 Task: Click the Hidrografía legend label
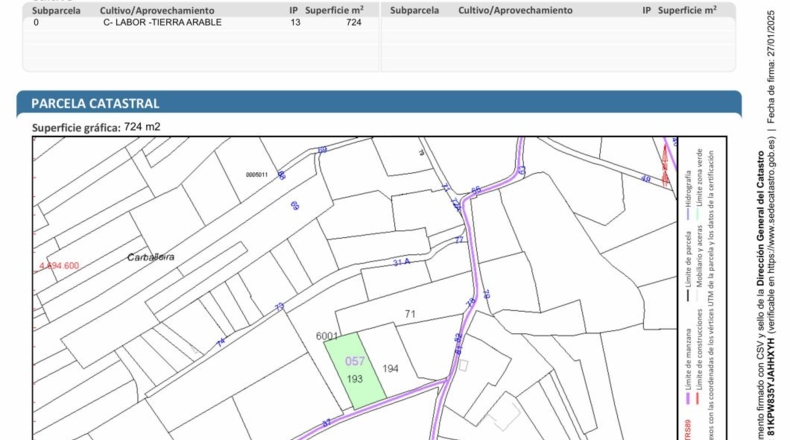(x=688, y=187)
